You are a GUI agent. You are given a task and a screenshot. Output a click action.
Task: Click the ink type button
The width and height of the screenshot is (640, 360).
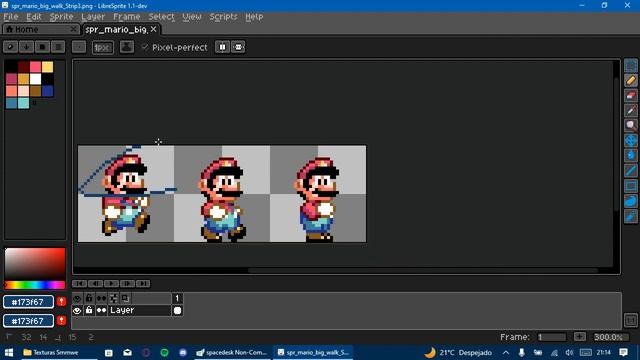click(127, 47)
